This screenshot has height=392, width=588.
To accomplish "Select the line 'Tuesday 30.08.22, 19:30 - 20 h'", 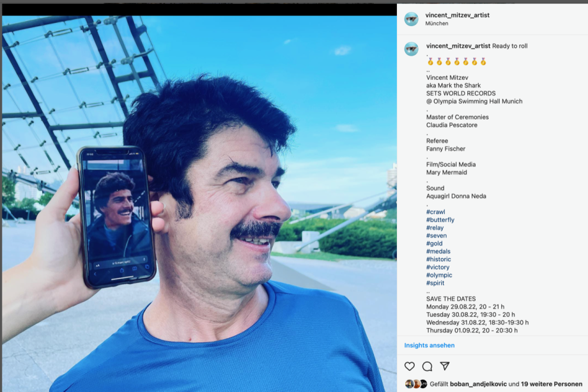I will point(470,314).
